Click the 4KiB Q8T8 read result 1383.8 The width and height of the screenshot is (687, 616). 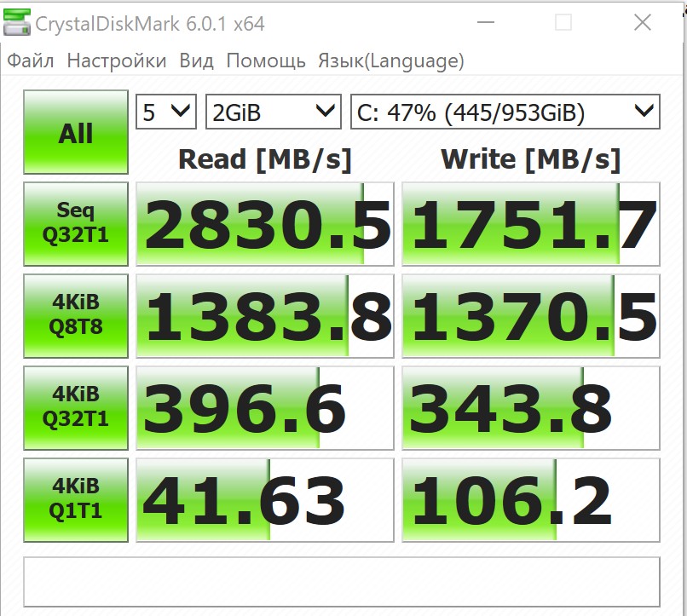pyautogui.click(x=265, y=315)
